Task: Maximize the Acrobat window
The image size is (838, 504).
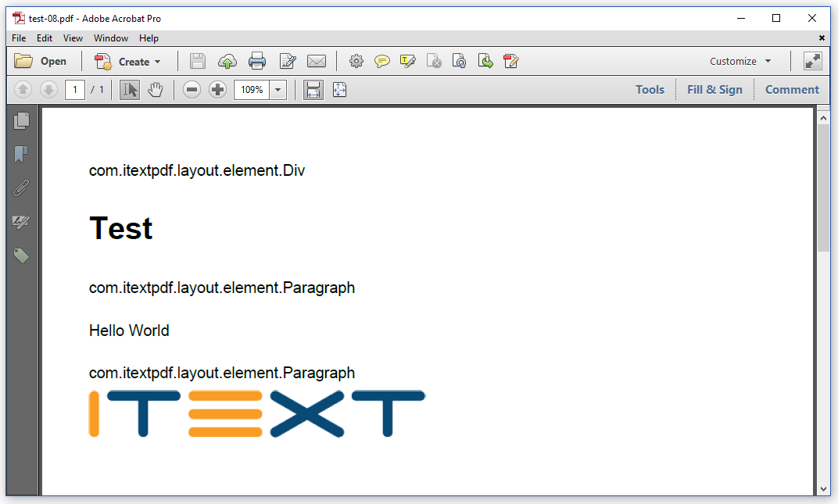Action: pos(776,18)
